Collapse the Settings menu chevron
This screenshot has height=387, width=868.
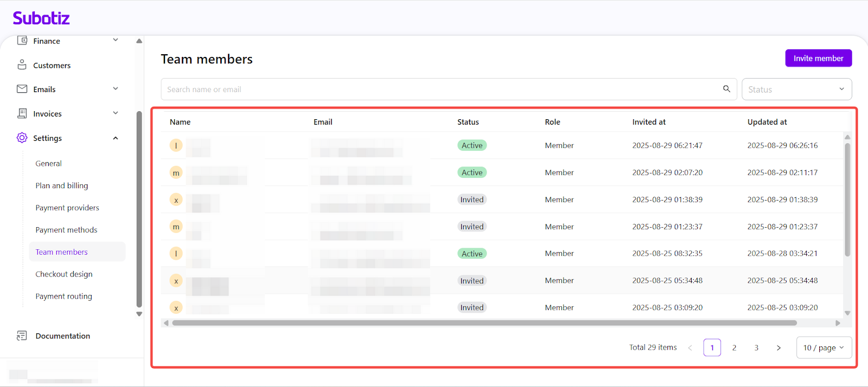pyautogui.click(x=116, y=138)
